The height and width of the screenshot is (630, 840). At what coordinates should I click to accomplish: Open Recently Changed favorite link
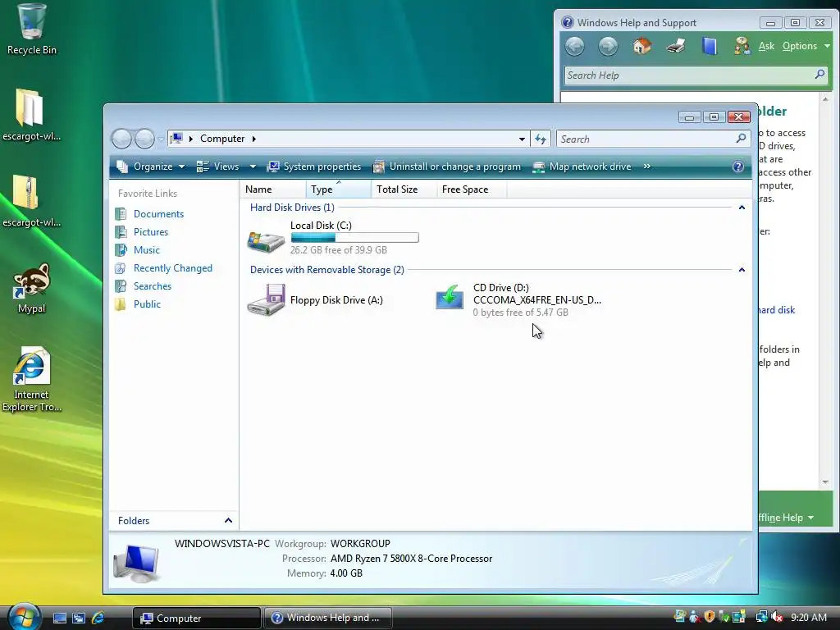[172, 268]
